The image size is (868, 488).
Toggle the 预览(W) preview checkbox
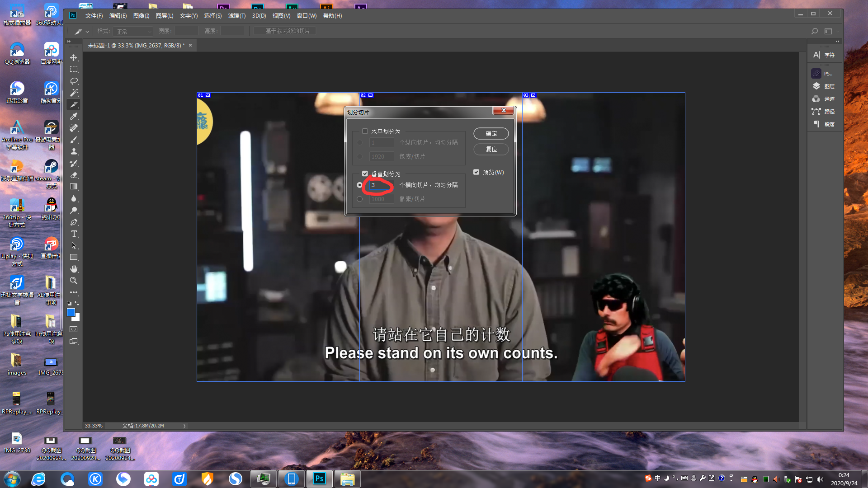(x=476, y=172)
